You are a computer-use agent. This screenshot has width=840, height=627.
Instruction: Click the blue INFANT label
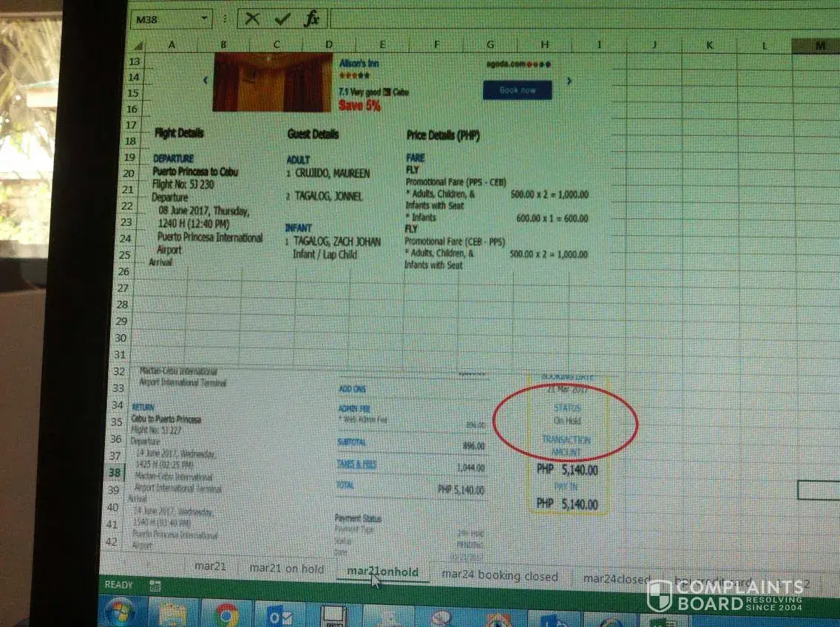[x=299, y=228]
